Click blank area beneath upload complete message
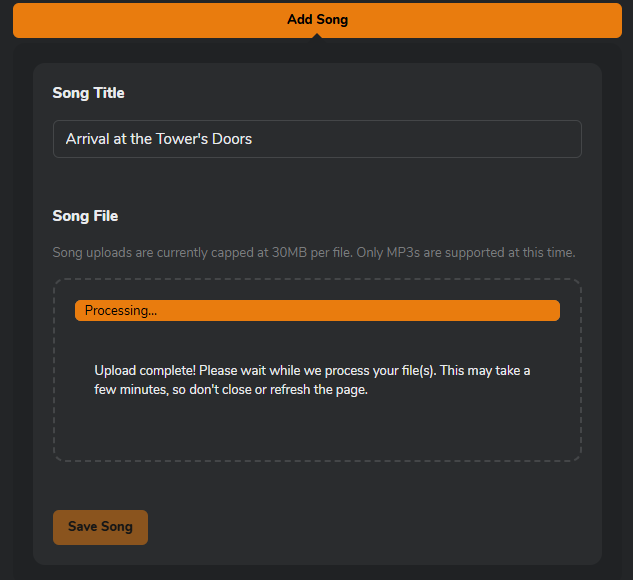Screen dimensions: 633x580 [317, 428]
